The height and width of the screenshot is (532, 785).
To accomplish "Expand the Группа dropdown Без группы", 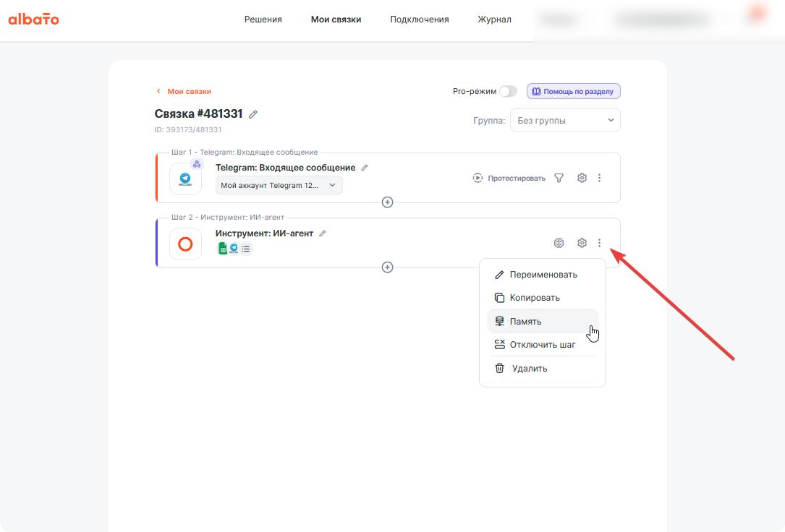I will 565,121.
